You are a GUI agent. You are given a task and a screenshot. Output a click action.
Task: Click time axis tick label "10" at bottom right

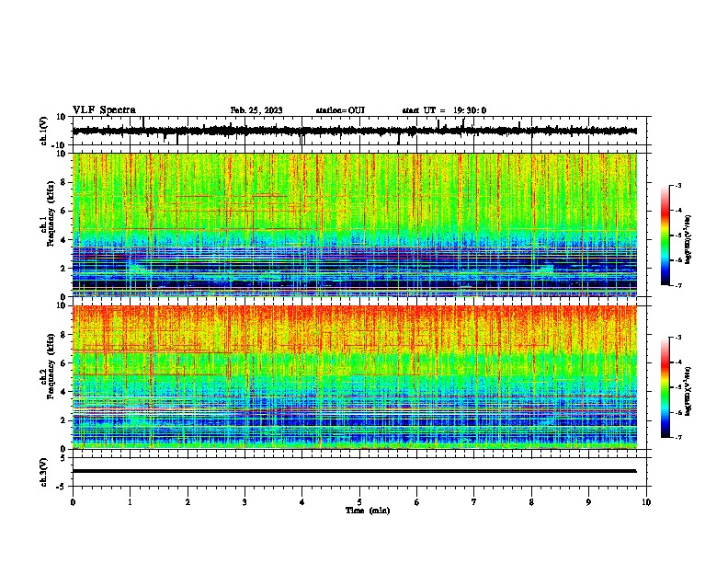(646, 502)
